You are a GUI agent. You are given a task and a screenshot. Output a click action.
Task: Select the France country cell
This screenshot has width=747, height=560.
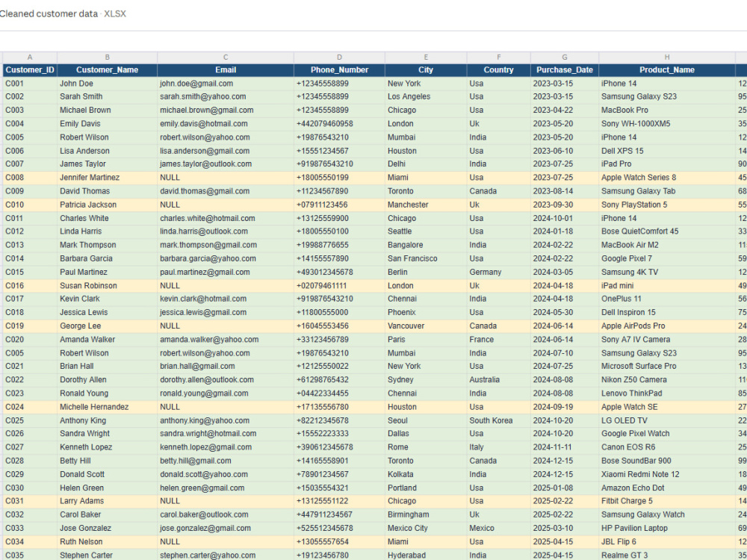click(x=499, y=340)
